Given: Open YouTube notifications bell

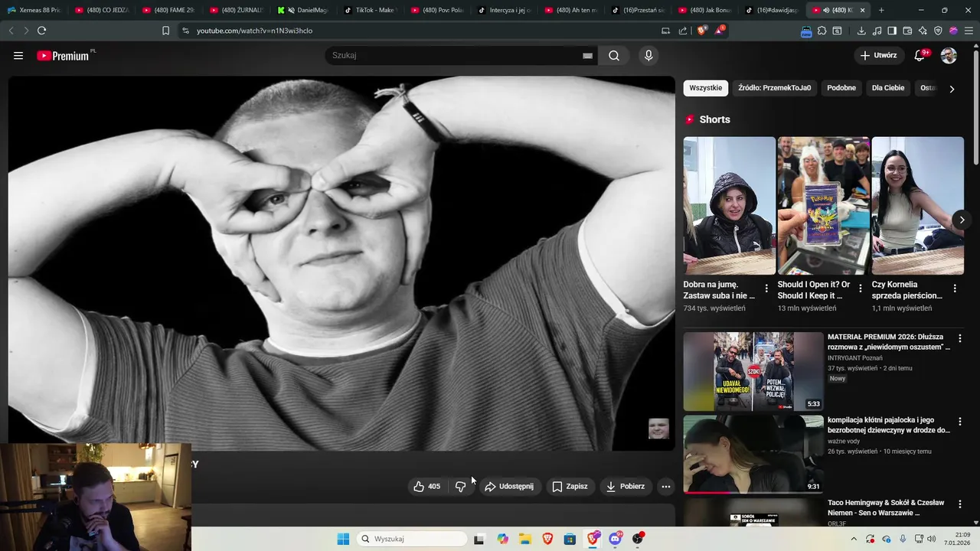Looking at the screenshot, I should tap(920, 55).
